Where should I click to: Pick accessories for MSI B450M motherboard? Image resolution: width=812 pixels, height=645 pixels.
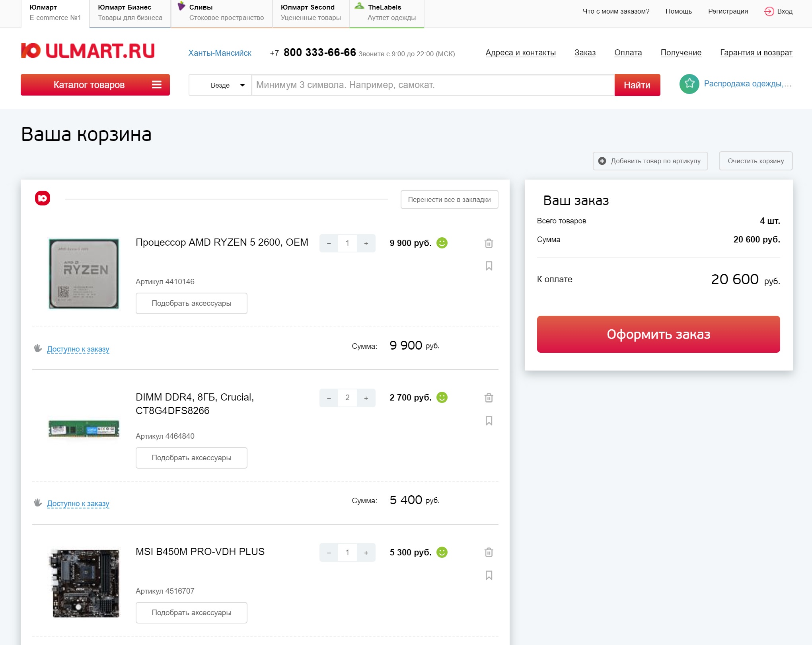(x=191, y=613)
